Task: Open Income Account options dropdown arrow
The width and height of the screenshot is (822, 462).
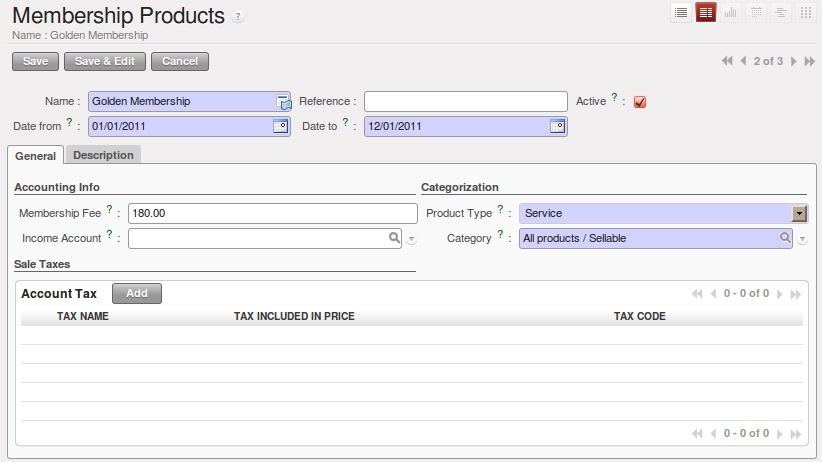Action: 412,239
